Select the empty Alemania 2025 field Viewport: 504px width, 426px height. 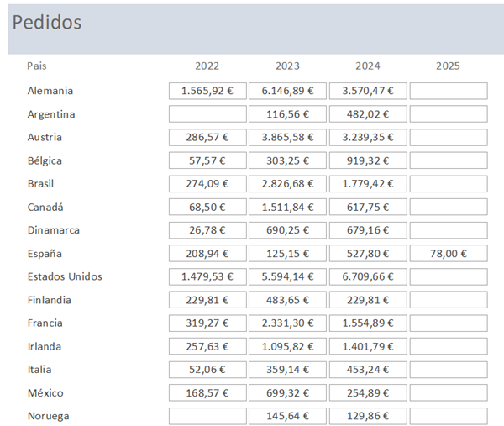pyautogui.click(x=448, y=91)
